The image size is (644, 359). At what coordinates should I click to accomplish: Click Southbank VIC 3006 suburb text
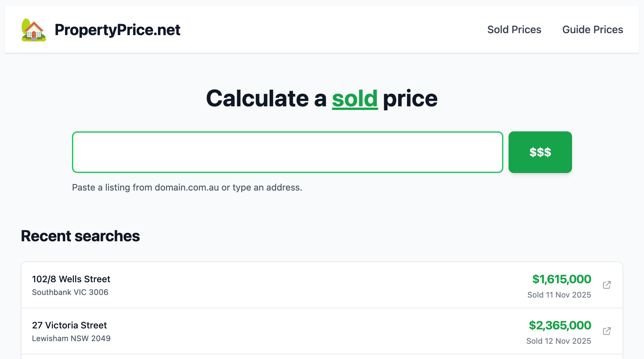70,292
